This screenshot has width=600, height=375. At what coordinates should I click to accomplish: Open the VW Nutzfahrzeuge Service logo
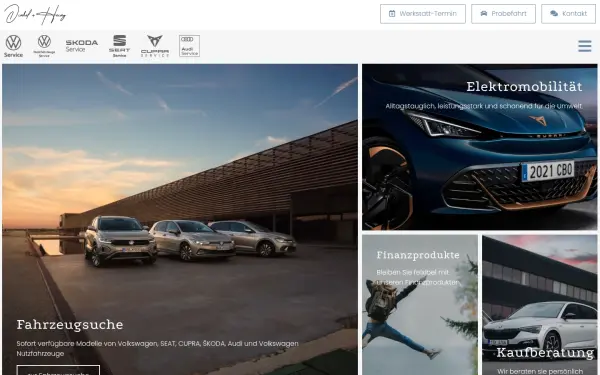point(44,46)
